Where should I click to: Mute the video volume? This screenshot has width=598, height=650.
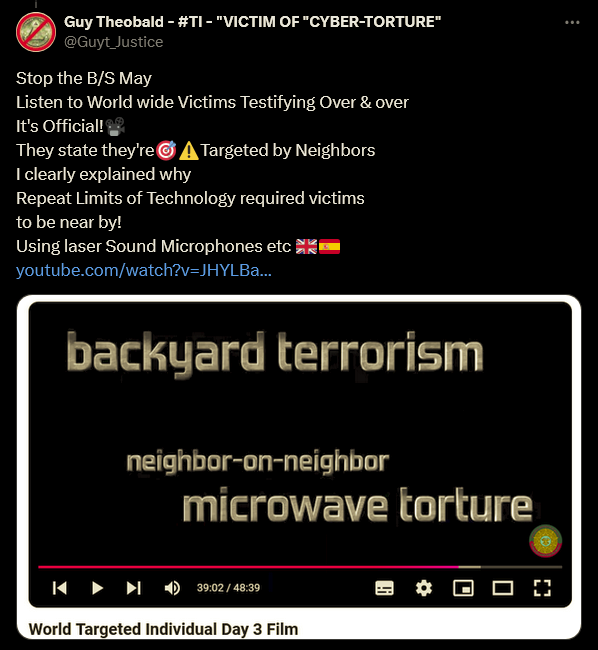[172, 588]
